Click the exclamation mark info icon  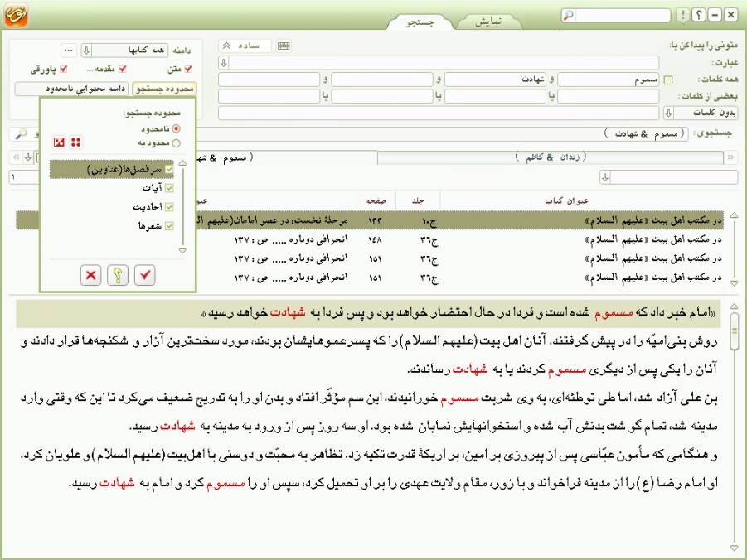coord(682,15)
